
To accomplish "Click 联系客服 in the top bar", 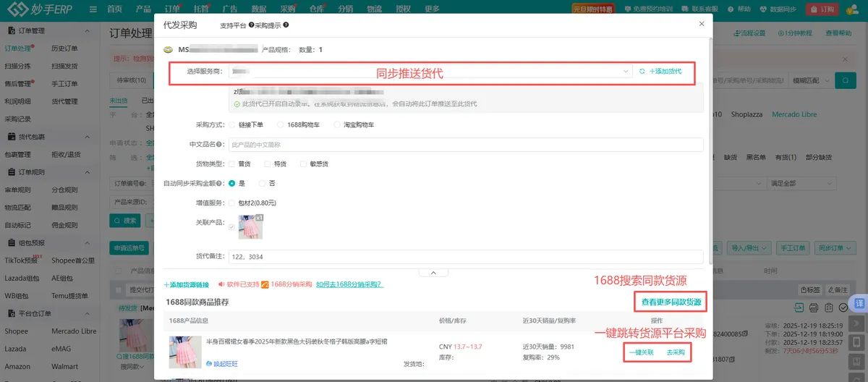I will pos(700,9).
